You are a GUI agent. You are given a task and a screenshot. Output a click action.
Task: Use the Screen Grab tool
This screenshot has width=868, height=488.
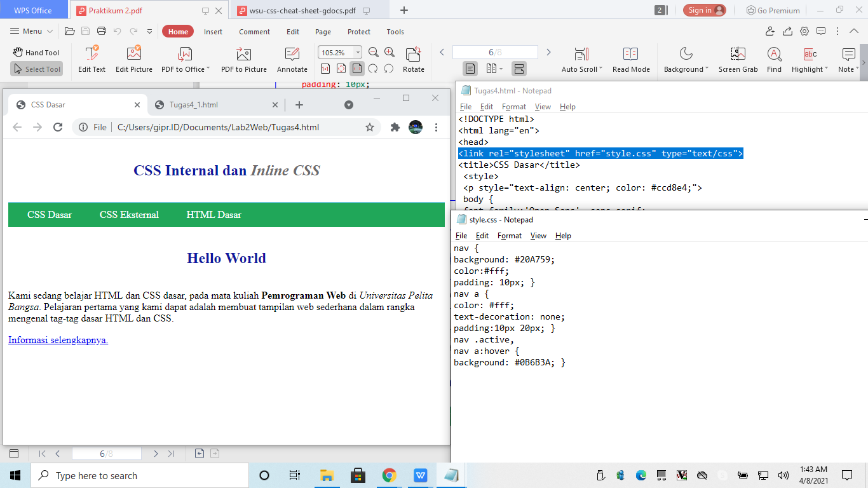738,58
